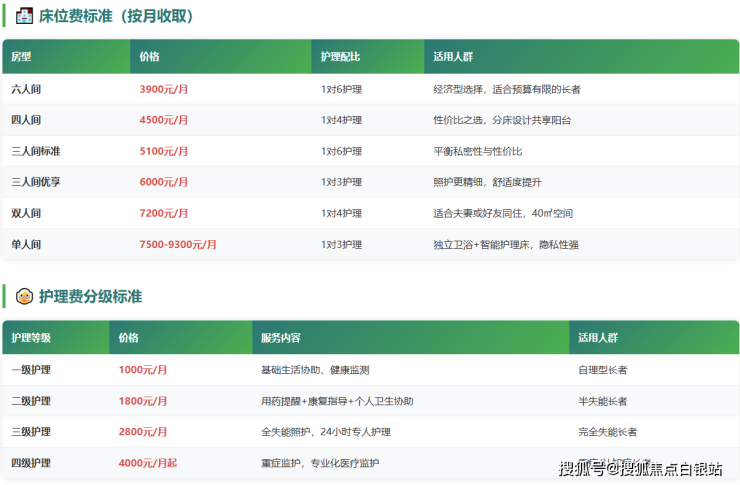
Task: Select the 房型 column header
Action: click(x=21, y=57)
